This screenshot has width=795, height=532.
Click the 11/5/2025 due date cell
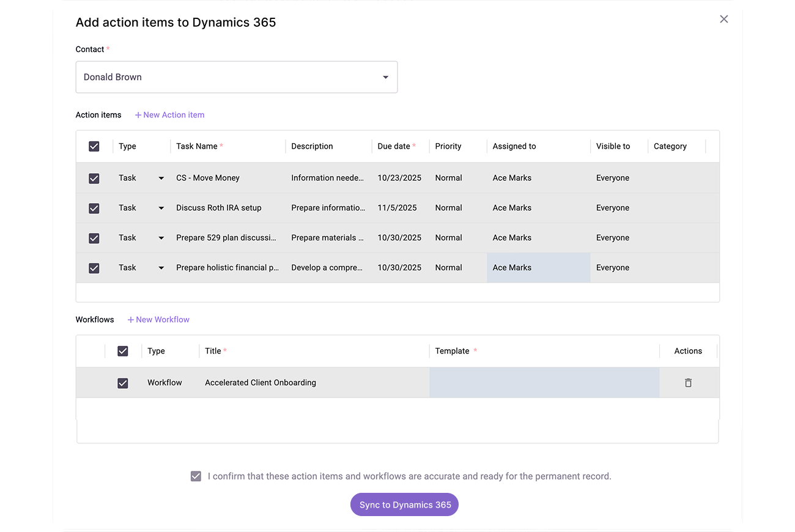click(400, 208)
